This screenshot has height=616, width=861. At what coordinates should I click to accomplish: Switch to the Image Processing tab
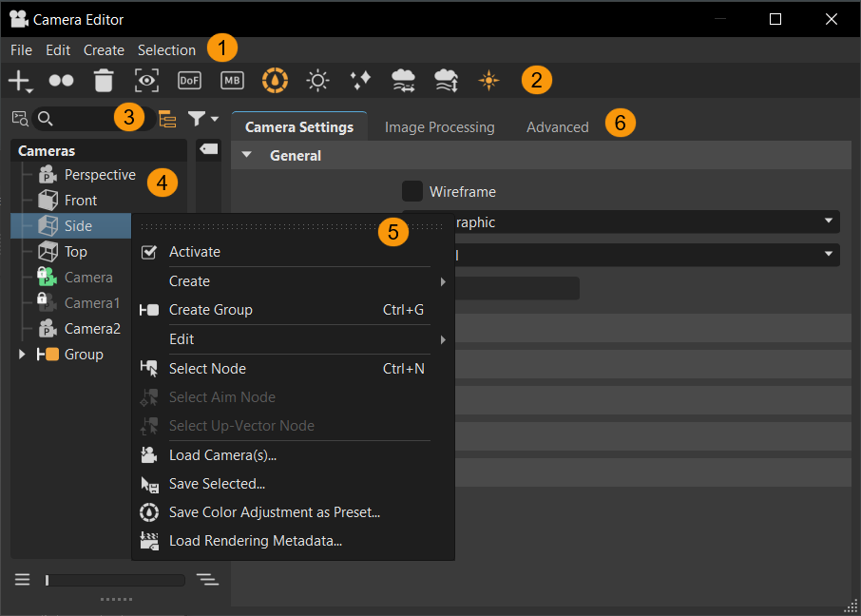(439, 126)
